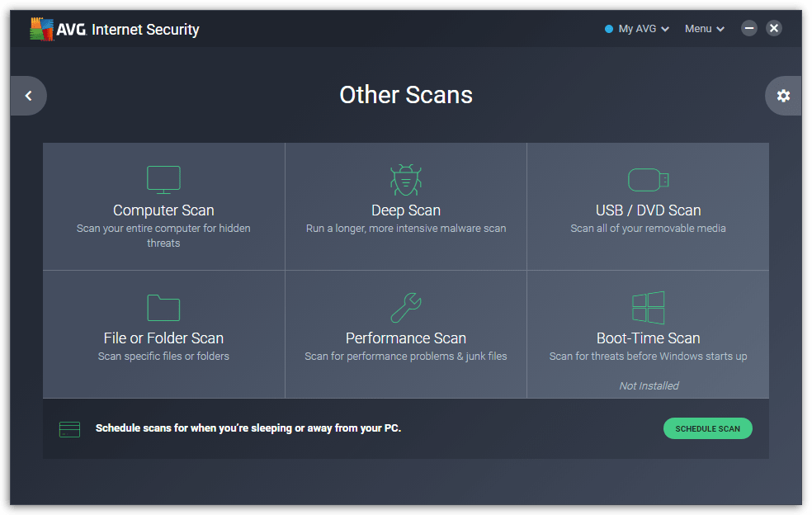Click the USB / DVD Scan drive icon
Screen dimensions: 812x515
coord(648,180)
